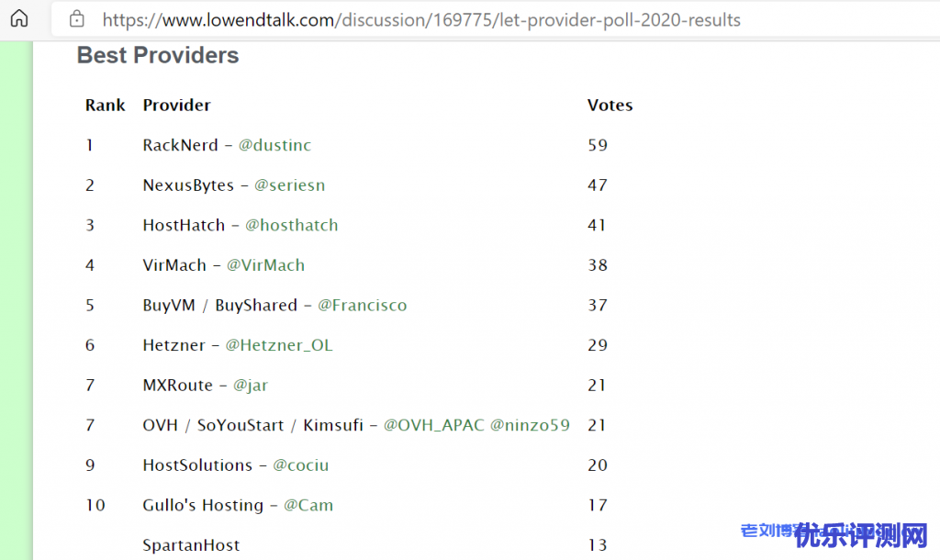Image resolution: width=940 pixels, height=560 pixels.
Task: Click the site lock icon in address bar
Action: tap(77, 19)
